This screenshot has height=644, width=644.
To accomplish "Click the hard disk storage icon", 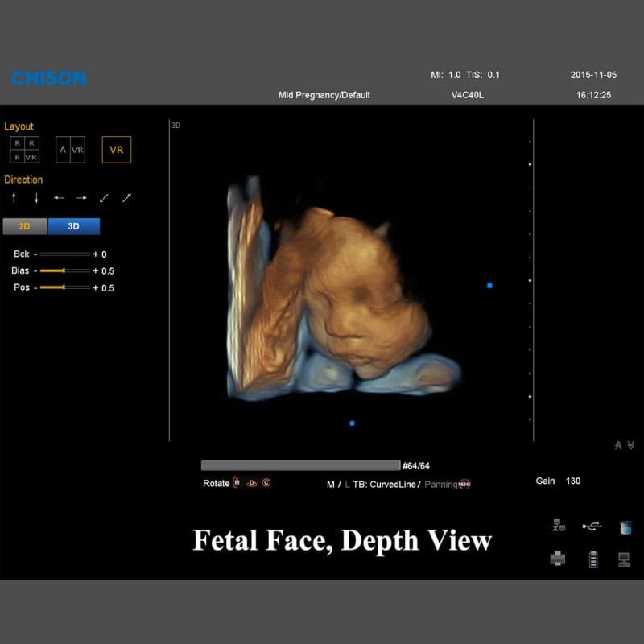I will coord(625,528).
